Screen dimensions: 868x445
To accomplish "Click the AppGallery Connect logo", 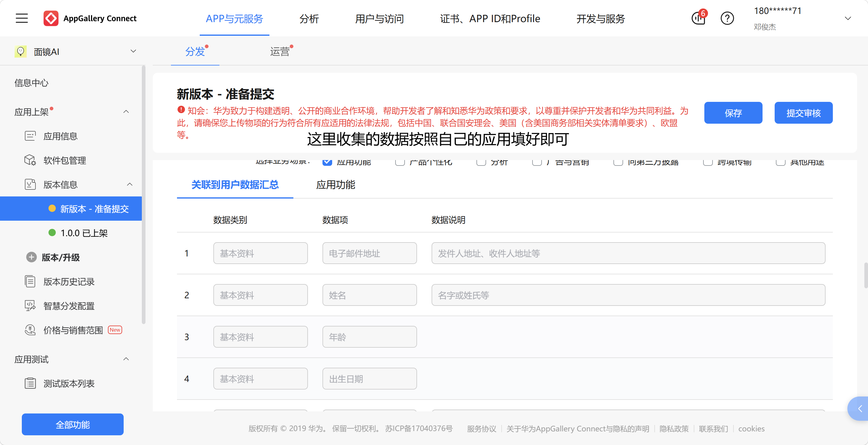I will click(x=51, y=18).
